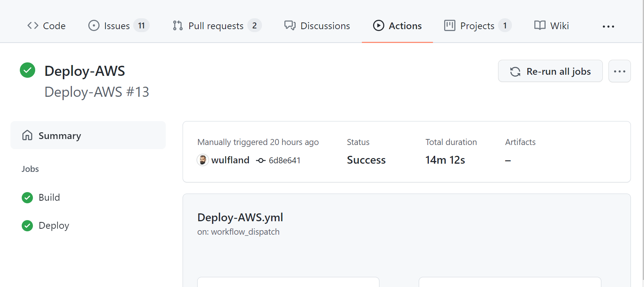Go to Pull requests tab
The image size is (644, 287).
click(217, 26)
